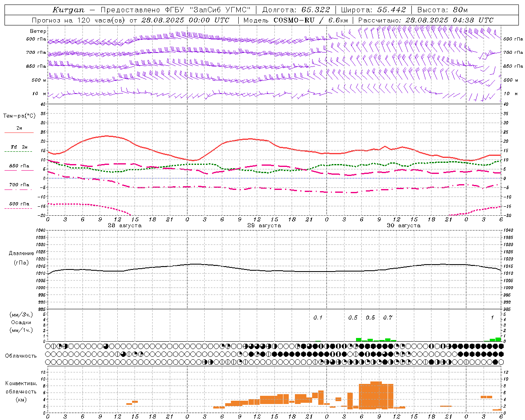Click the "Конвективн." convective cloud label
The height and width of the screenshot is (420, 525).
coord(21,383)
